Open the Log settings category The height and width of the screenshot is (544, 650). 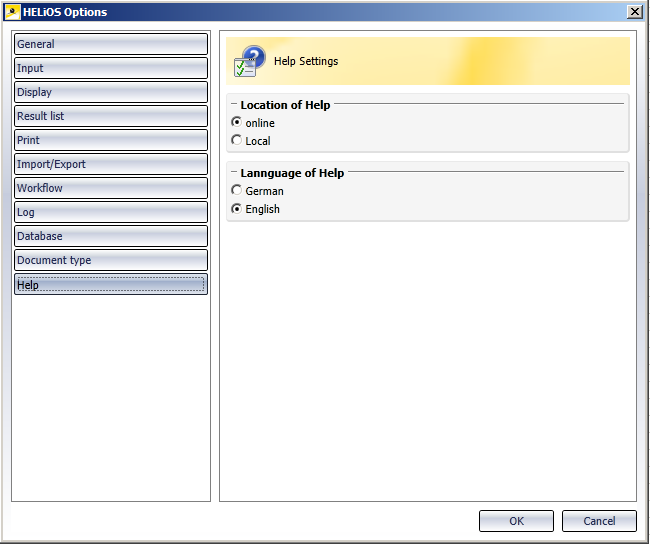tap(111, 212)
